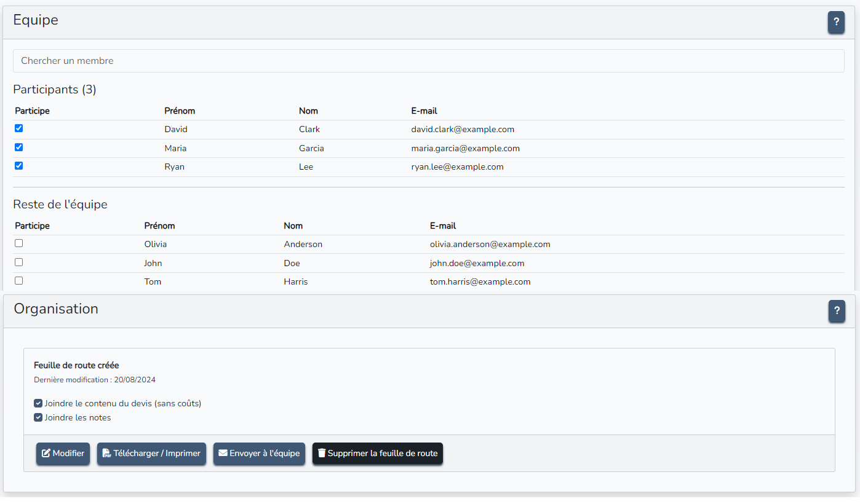Add Olivia Anderson as a participant
Screen dimensions: 860x504
click(19, 243)
